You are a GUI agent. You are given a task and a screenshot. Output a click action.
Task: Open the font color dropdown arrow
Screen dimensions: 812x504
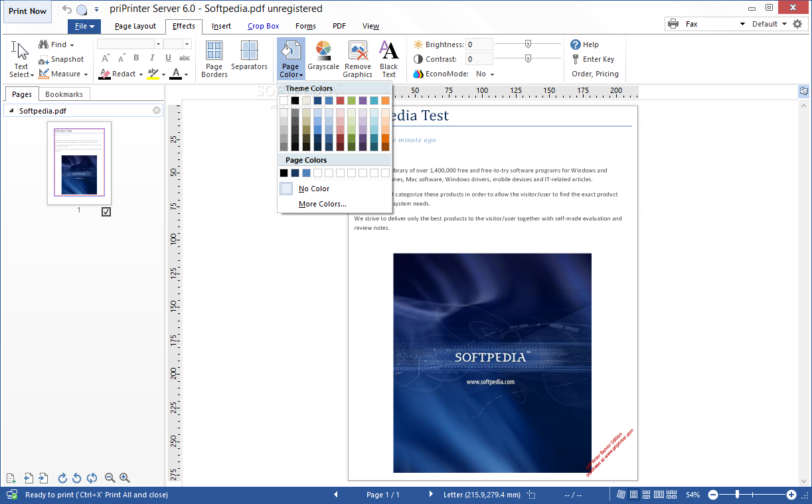187,74
